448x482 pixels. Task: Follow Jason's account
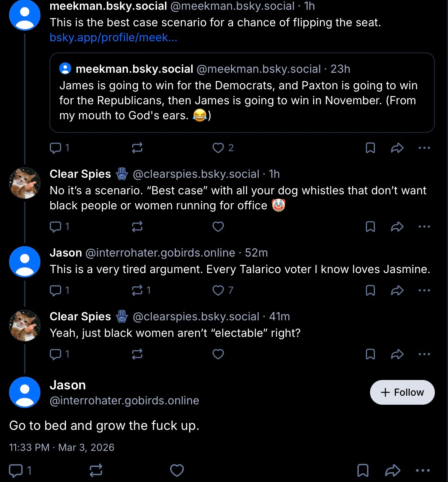click(x=402, y=392)
